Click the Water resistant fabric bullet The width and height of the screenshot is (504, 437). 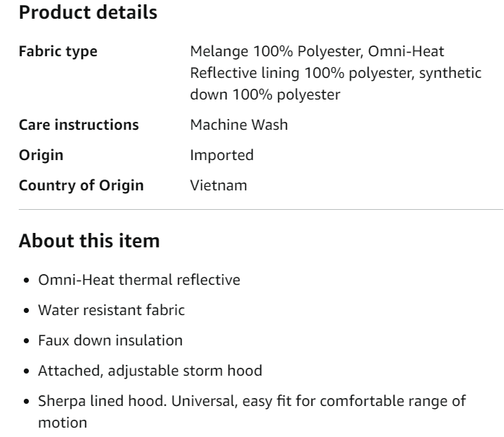click(112, 310)
